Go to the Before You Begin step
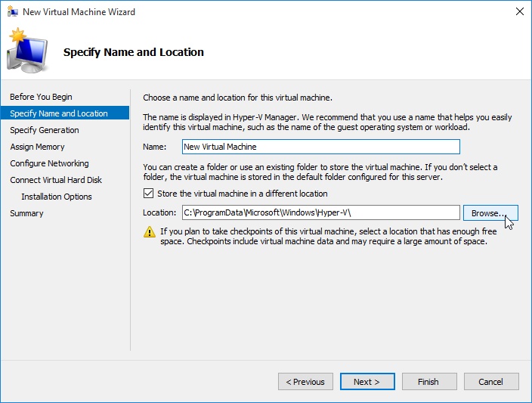 tap(41, 97)
